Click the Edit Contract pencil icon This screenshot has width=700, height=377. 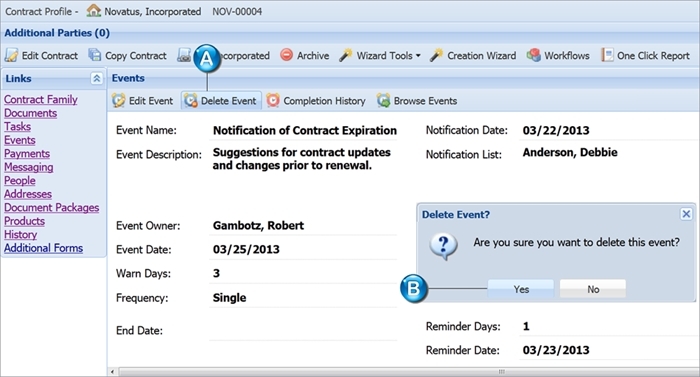click(11, 55)
